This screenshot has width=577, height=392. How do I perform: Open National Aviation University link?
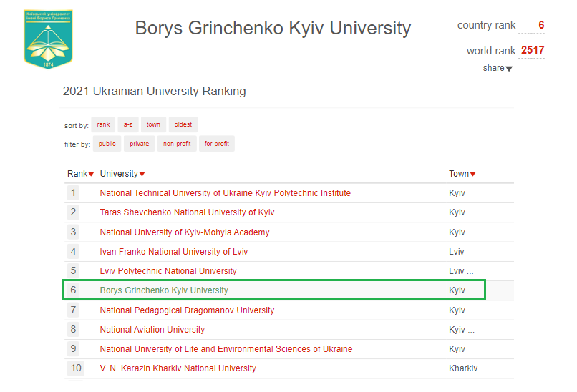[152, 330]
